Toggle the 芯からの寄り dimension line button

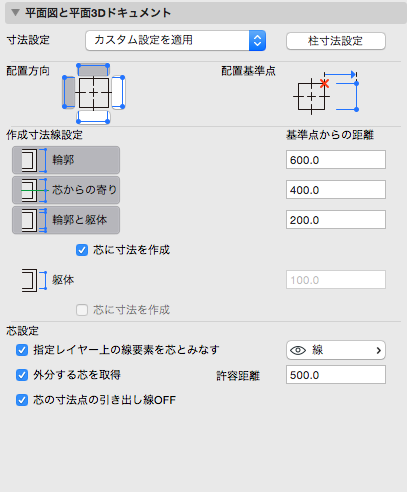point(66,190)
